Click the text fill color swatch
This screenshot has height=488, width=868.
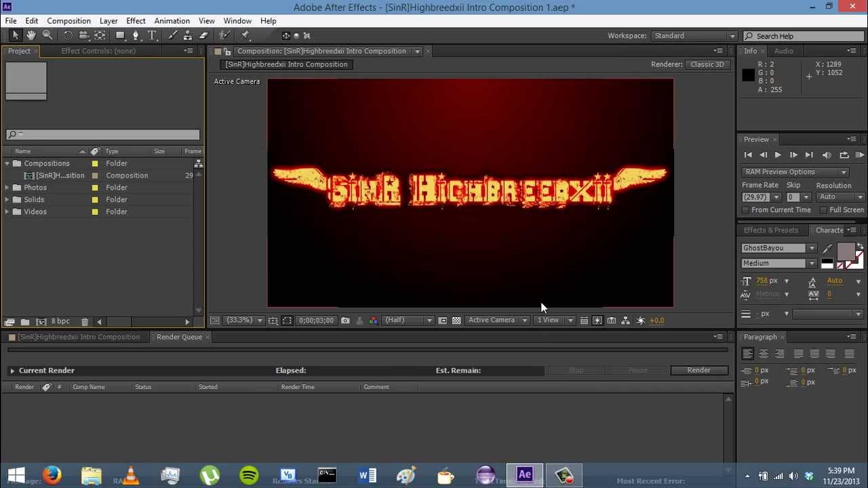click(846, 251)
